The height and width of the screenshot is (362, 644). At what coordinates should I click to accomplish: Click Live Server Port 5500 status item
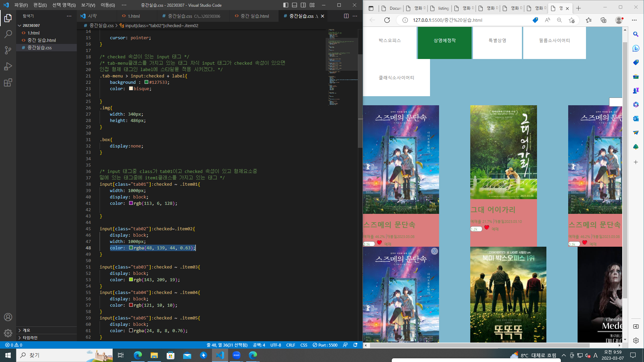click(x=325, y=345)
